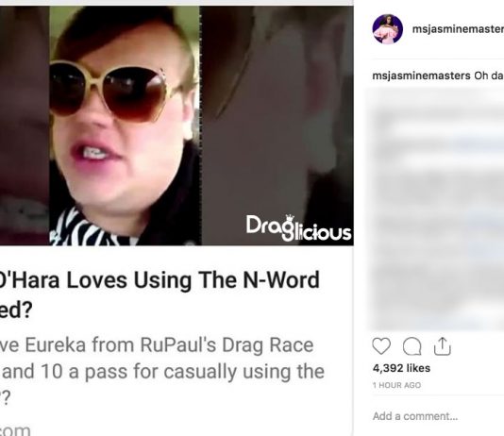This screenshot has height=436, width=504.
Task: Click the blurred right side of video
Action: [277, 126]
